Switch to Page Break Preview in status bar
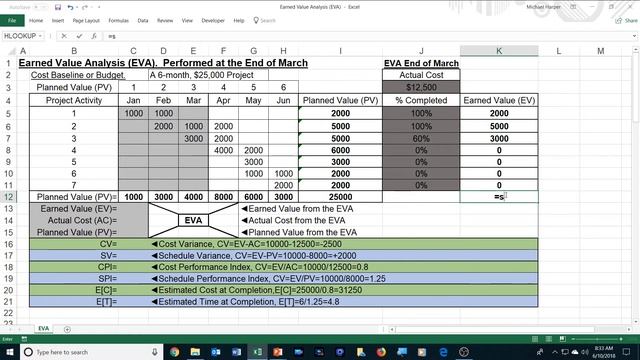Viewport: 640px width, 360px height. [x=562, y=339]
